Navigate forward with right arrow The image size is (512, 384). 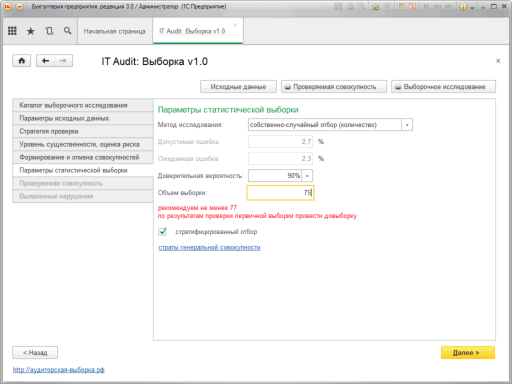(63, 61)
